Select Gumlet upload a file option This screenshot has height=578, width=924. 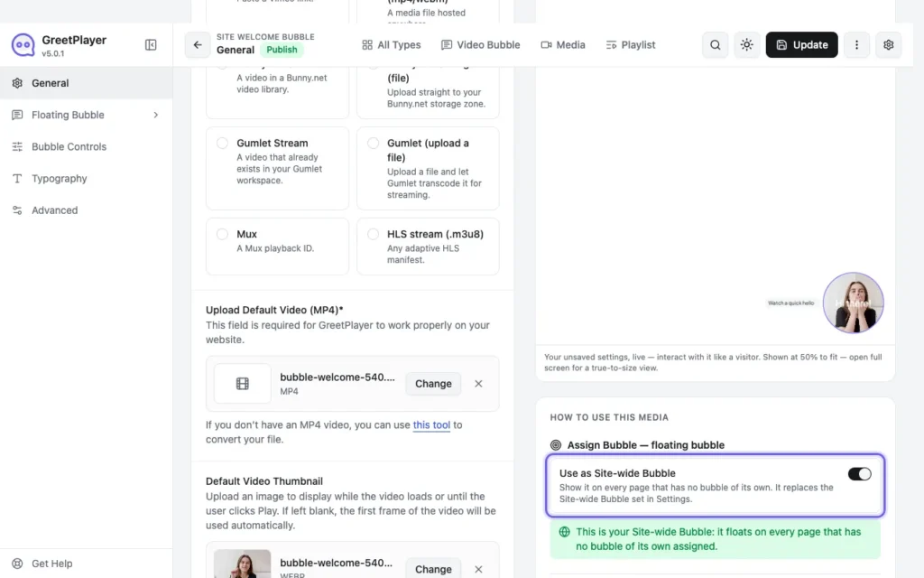(373, 144)
